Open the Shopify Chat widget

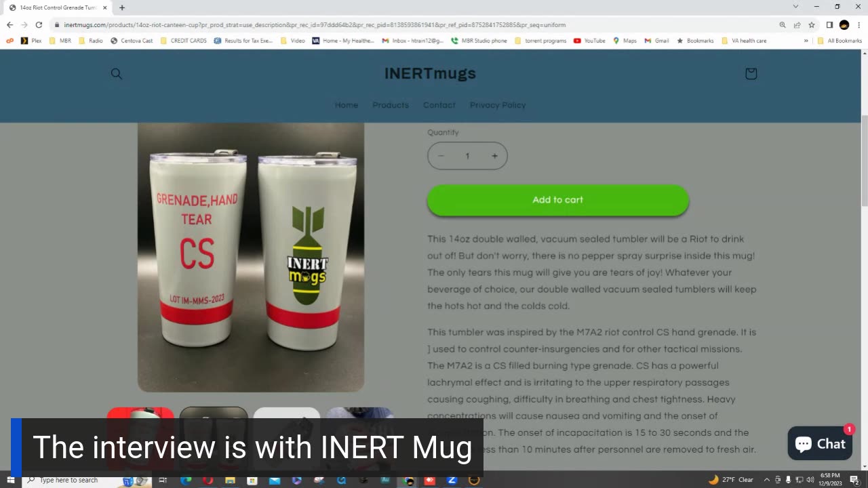tap(820, 444)
